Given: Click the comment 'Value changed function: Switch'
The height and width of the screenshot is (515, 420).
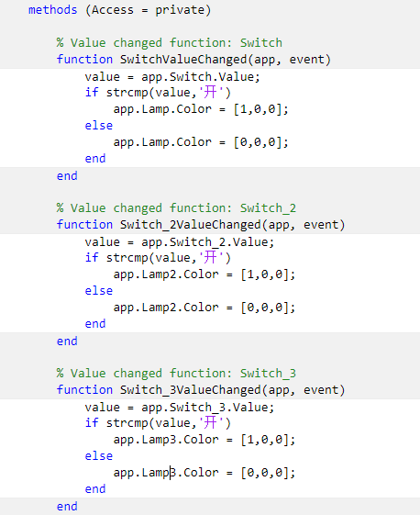Looking at the screenshot, I should pyautogui.click(x=170, y=43).
